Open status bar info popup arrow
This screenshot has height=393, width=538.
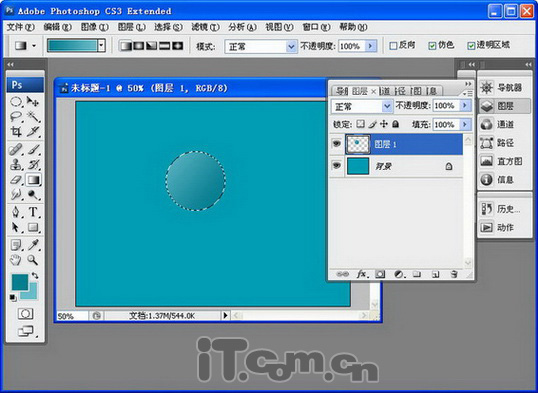[x=225, y=315]
